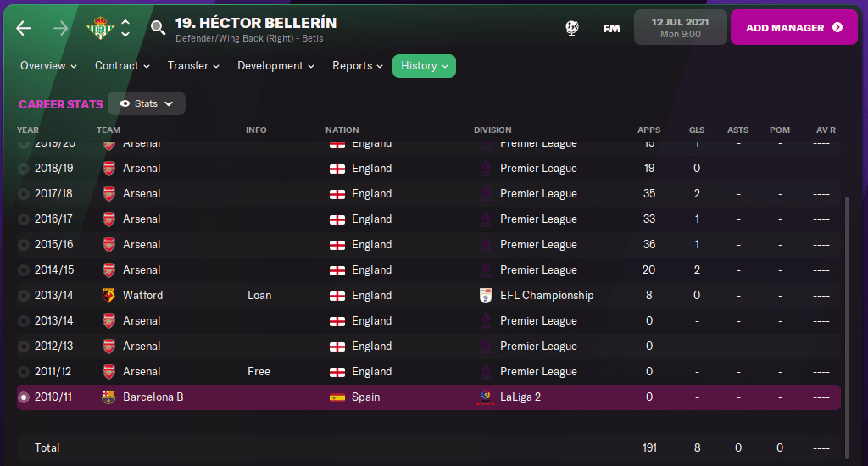The height and width of the screenshot is (466, 868).
Task: Open the Development menu tab
Action: (x=275, y=66)
